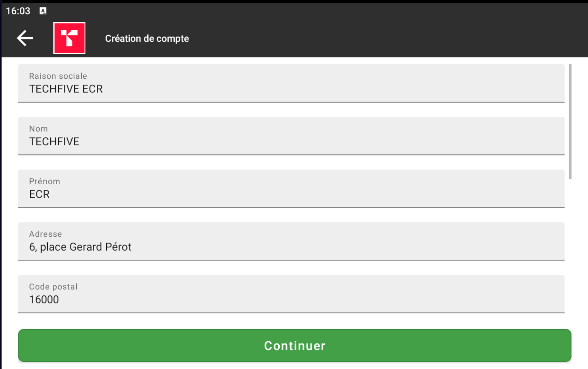Click the 16:03 status bar clock

(x=18, y=11)
